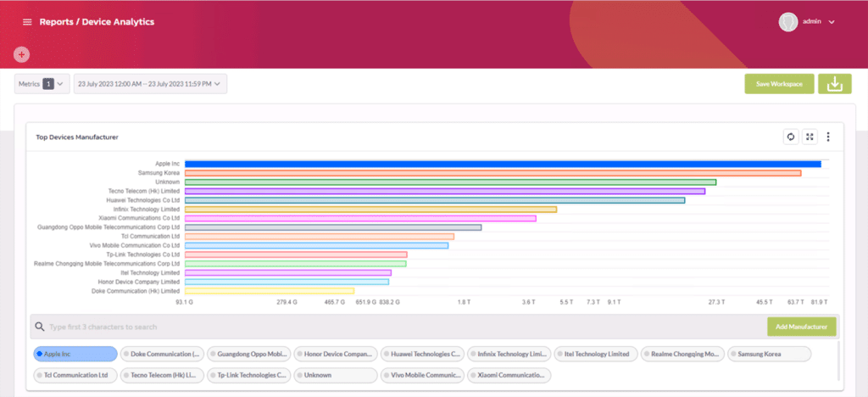Click the Tcl Communication Ltd bar
Viewport: 868px width, 397px height.
pos(320,237)
